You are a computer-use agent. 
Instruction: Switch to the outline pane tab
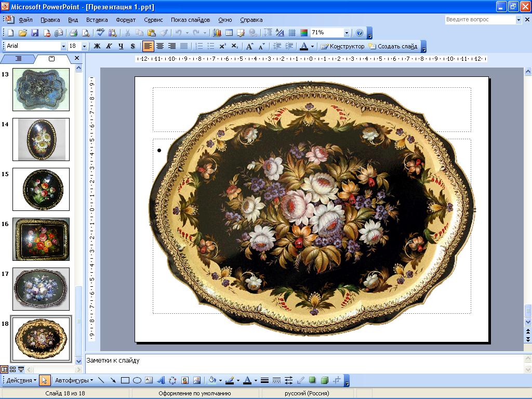click(x=18, y=59)
